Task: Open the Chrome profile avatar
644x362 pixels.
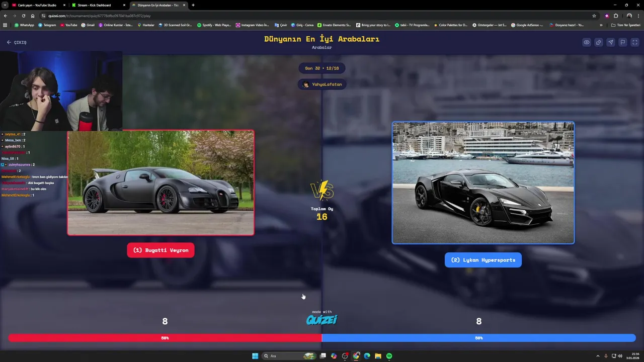Action: 629,16
